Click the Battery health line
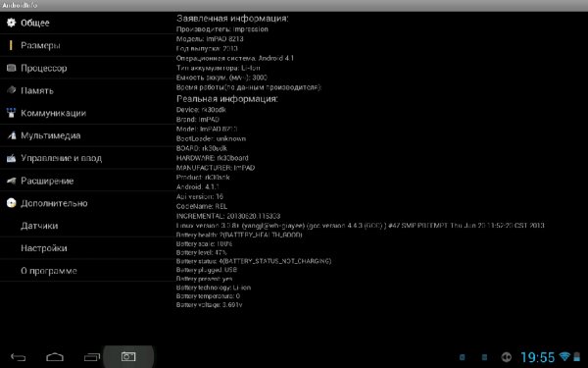 tap(239, 235)
